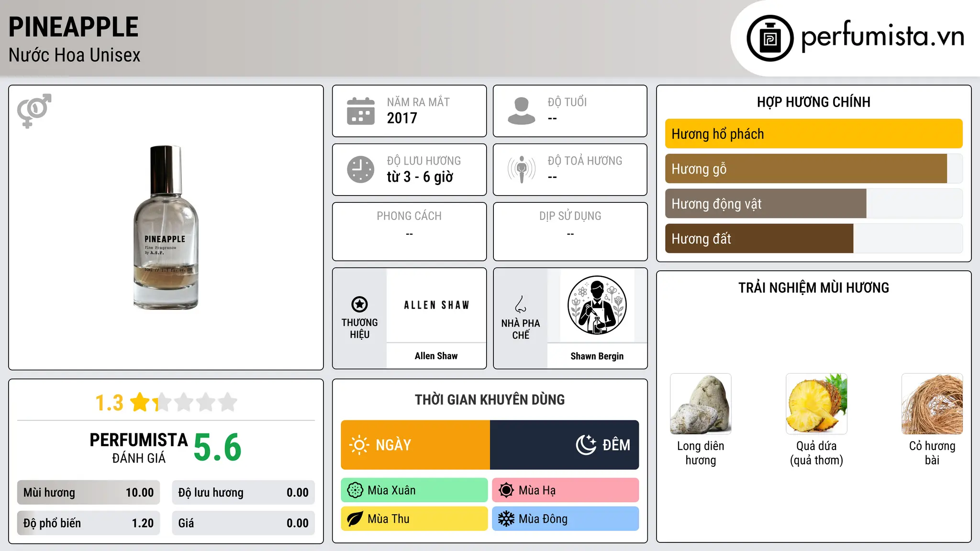Open the Shawn Bergin perfumer name link

597,356
